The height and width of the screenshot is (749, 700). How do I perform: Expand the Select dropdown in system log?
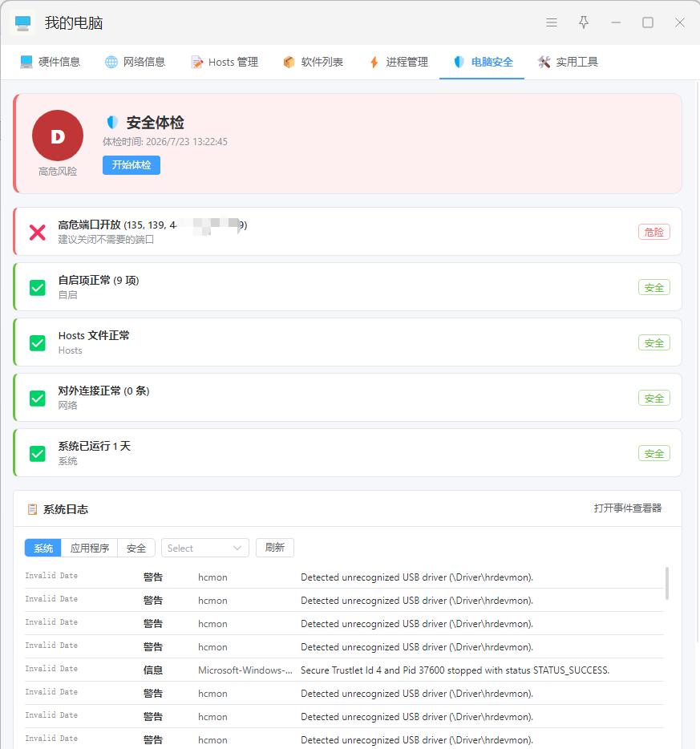[204, 548]
